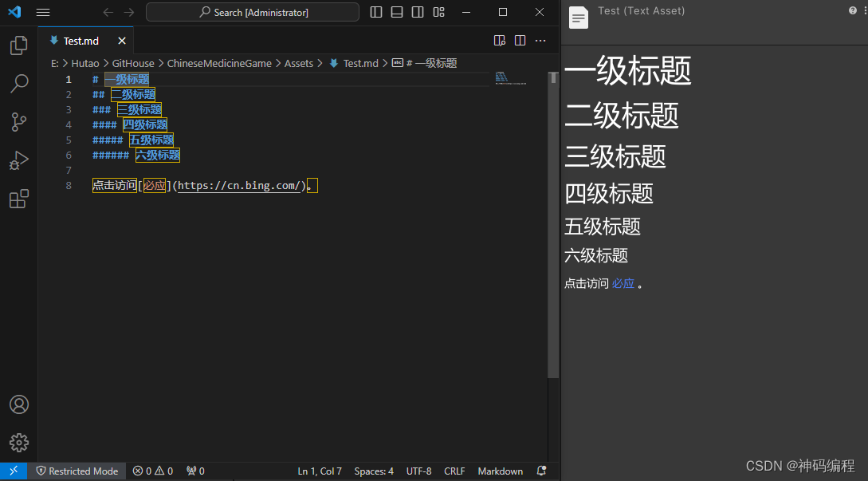This screenshot has width=868, height=481.
Task: Click the '六级标题' heading in Unity preview
Action: pos(596,255)
